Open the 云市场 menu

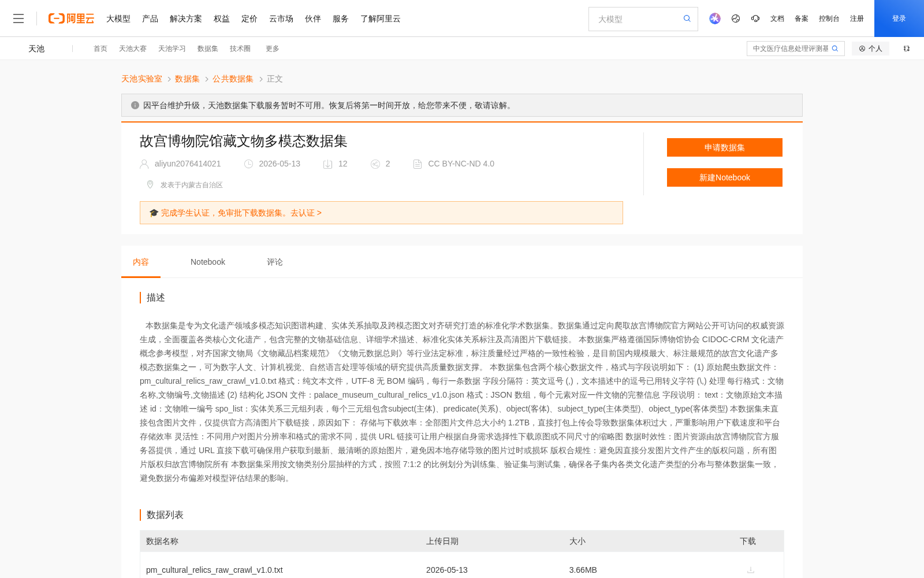pyautogui.click(x=281, y=18)
